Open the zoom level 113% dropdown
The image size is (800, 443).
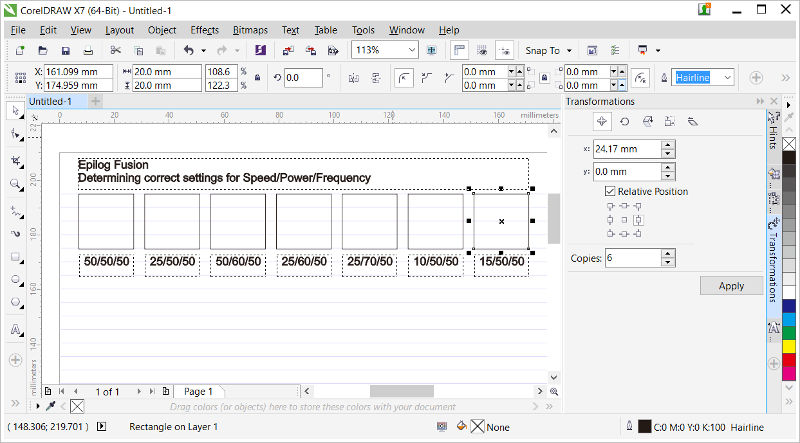coord(411,51)
